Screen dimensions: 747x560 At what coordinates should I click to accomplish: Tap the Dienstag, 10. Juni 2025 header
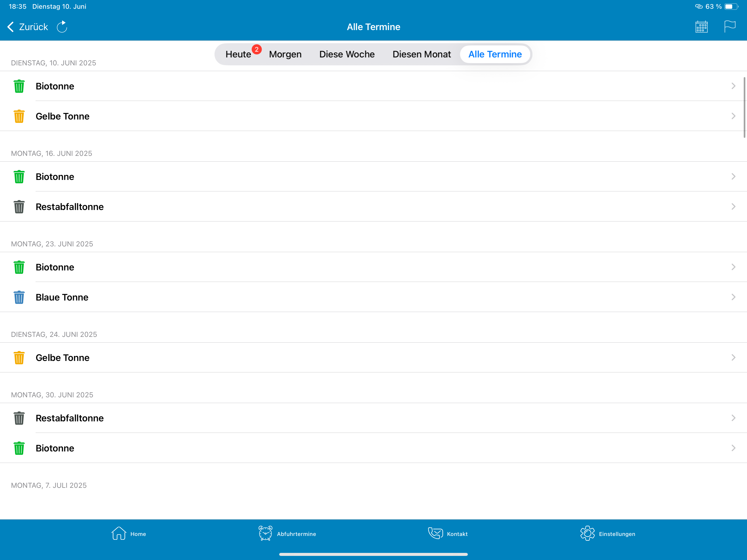coord(54,63)
